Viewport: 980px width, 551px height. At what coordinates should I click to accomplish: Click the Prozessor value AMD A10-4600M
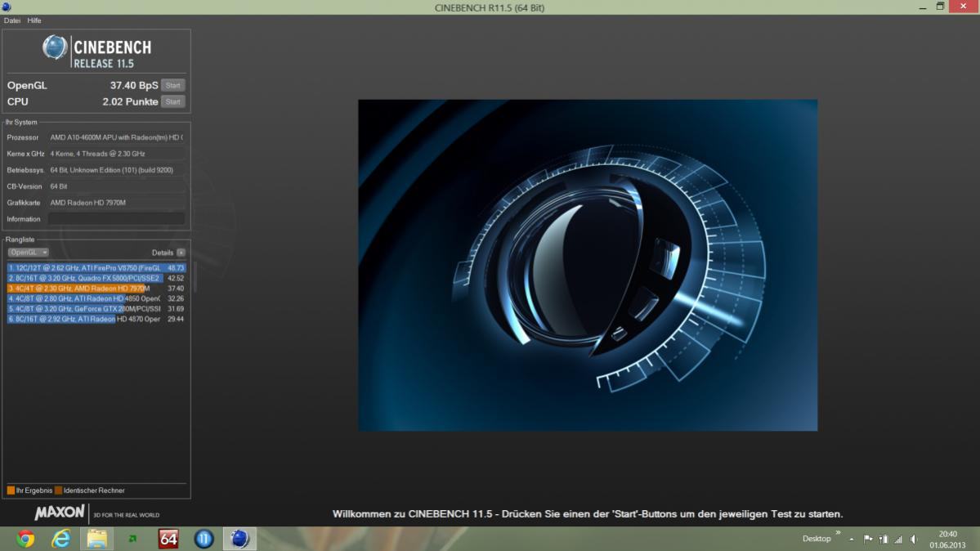point(116,137)
